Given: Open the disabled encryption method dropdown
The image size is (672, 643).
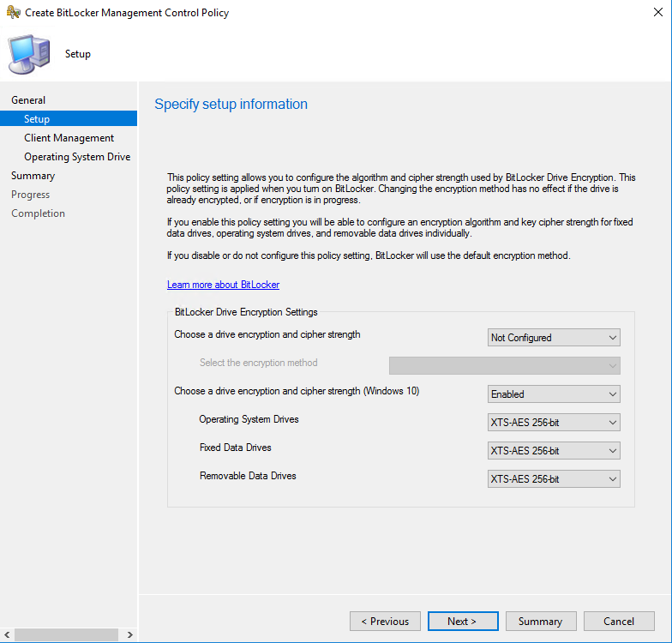Looking at the screenshot, I should [504, 365].
